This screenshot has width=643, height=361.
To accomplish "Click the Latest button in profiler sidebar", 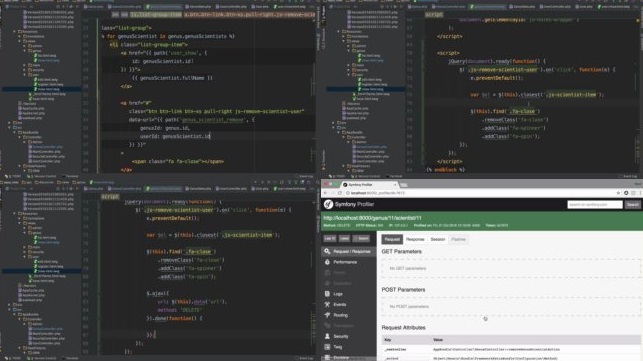I will click(344, 238).
